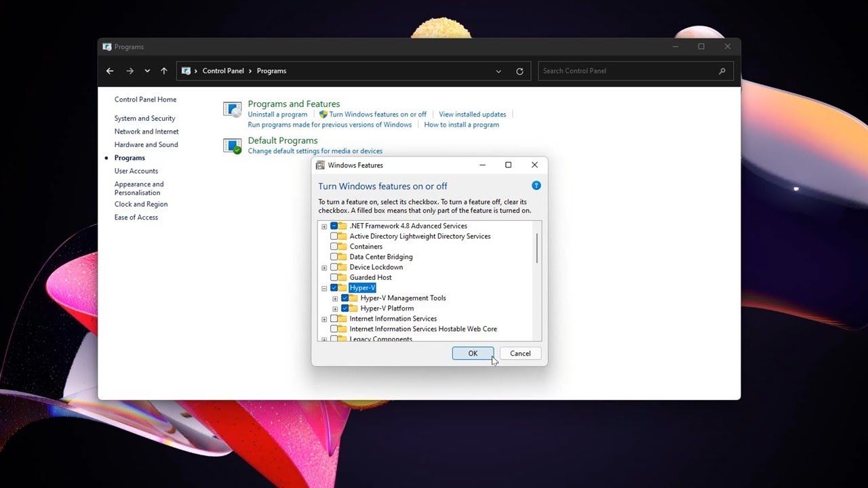Expand the Device Lockdown node
Image resolution: width=868 pixels, height=488 pixels.
tap(324, 268)
